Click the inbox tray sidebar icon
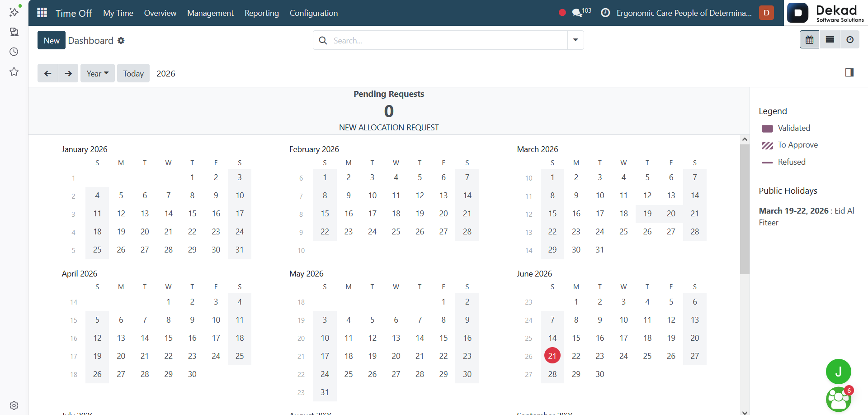Viewport: 868px width, 415px height. click(x=14, y=32)
